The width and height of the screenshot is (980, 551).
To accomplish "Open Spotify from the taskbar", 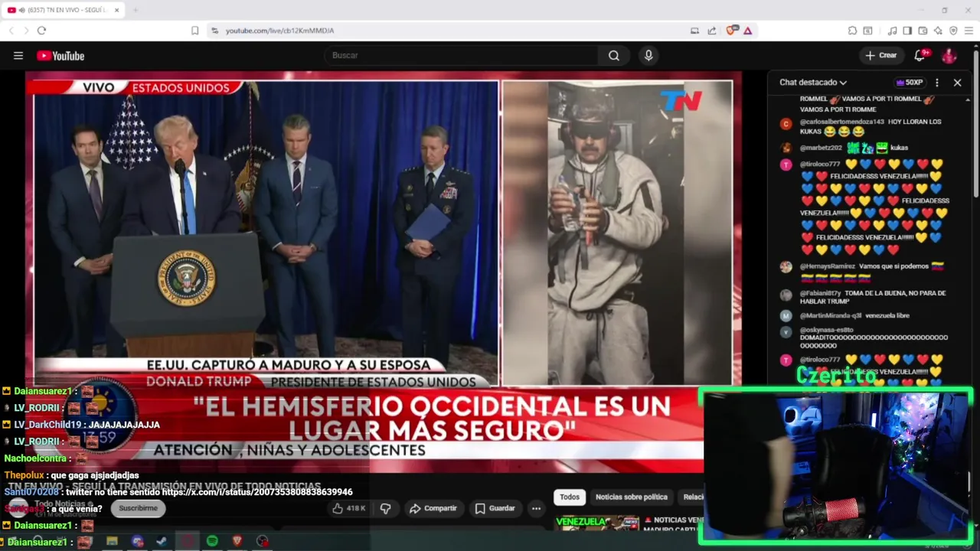I will pyautogui.click(x=212, y=541).
